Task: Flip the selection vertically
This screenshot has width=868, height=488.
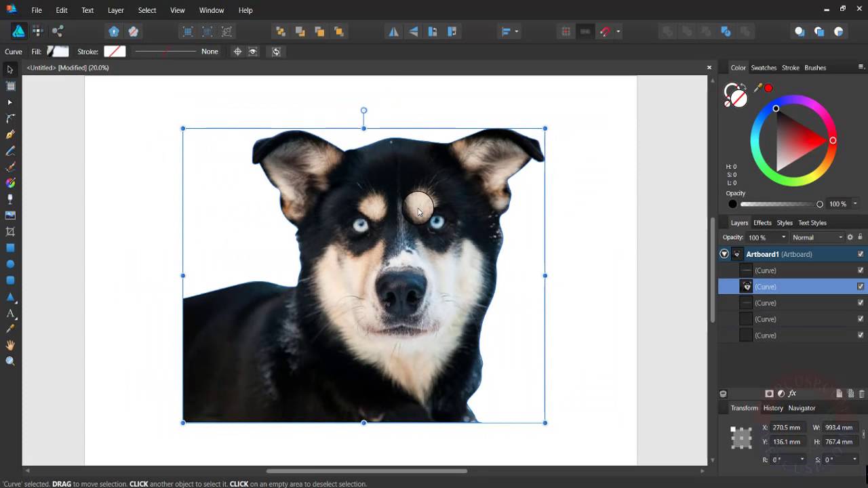Action: pyautogui.click(x=413, y=31)
